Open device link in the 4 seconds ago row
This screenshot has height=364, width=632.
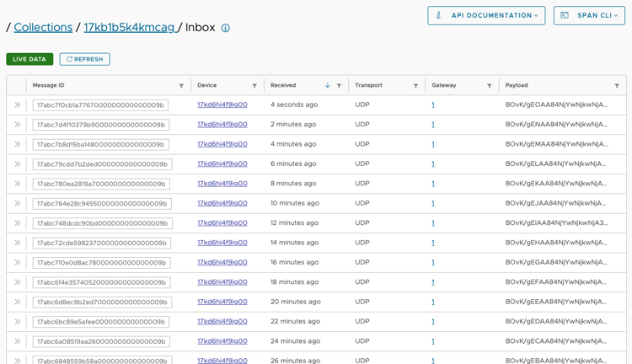[222, 104]
